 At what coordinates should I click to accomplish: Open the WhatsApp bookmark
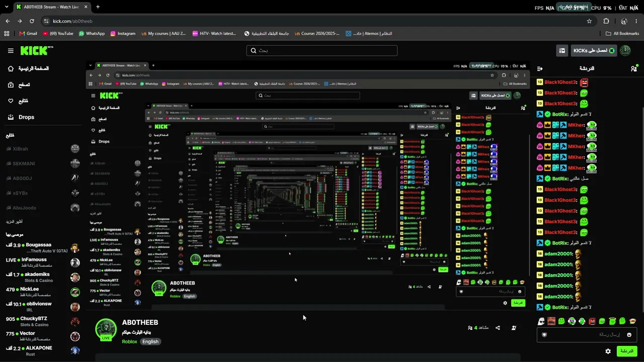(x=92, y=34)
